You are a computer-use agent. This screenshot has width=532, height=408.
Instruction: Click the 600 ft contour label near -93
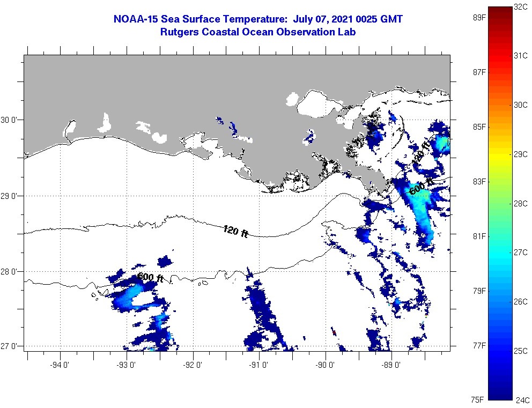coord(151,277)
